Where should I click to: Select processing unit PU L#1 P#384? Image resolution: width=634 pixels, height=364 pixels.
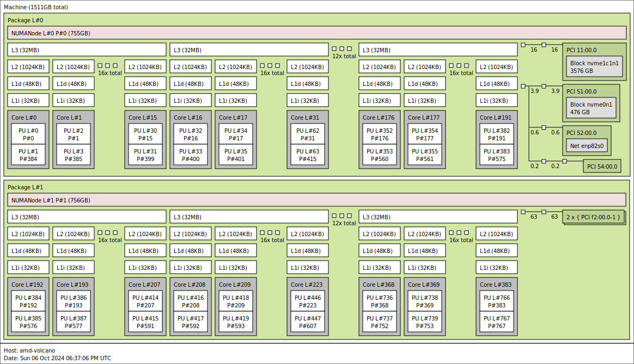pos(28,155)
